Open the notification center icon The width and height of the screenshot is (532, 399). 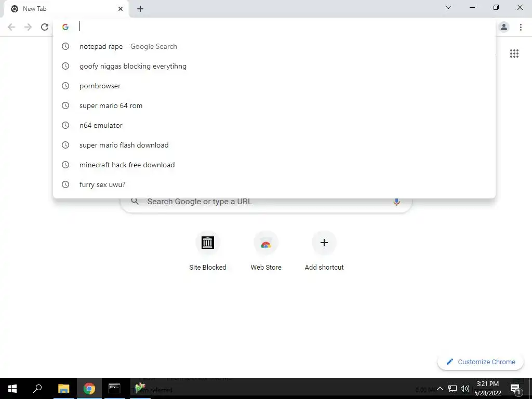[515, 389]
